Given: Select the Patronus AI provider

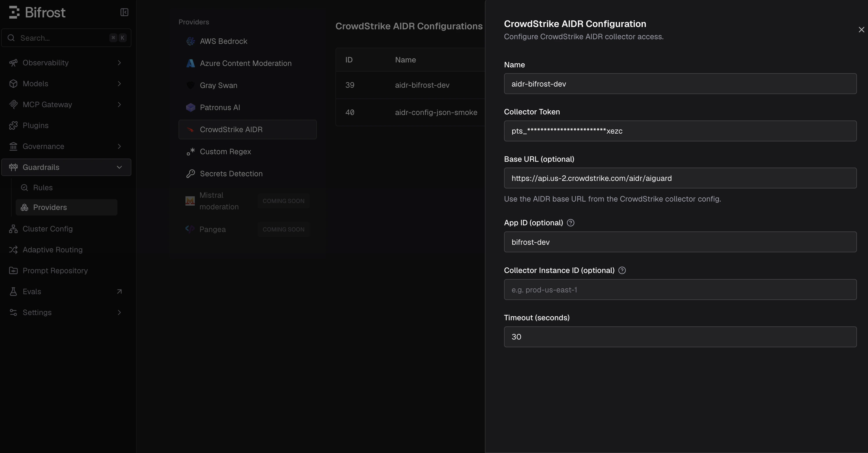Looking at the screenshot, I should [247, 107].
